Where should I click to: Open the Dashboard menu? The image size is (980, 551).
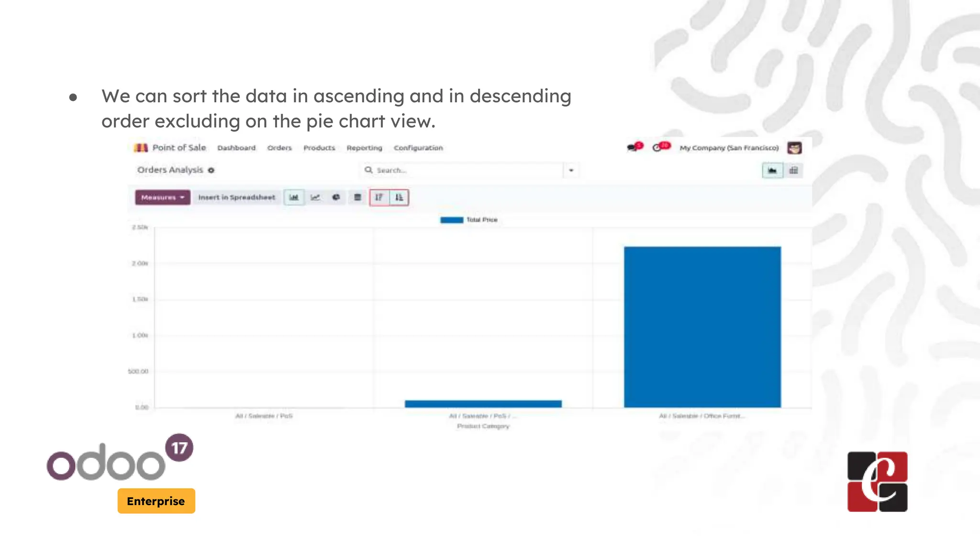click(x=236, y=148)
